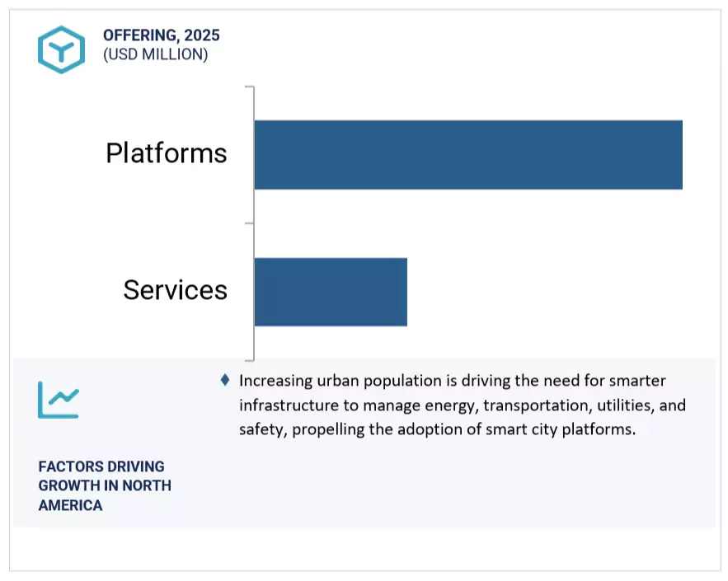Open the OFFERING, 2025 chart title

(x=161, y=35)
